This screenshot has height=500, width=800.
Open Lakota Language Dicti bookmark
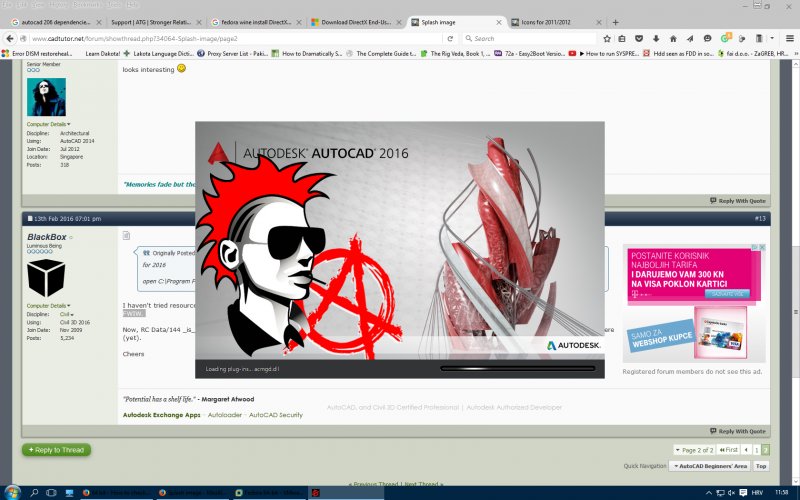tap(159, 53)
